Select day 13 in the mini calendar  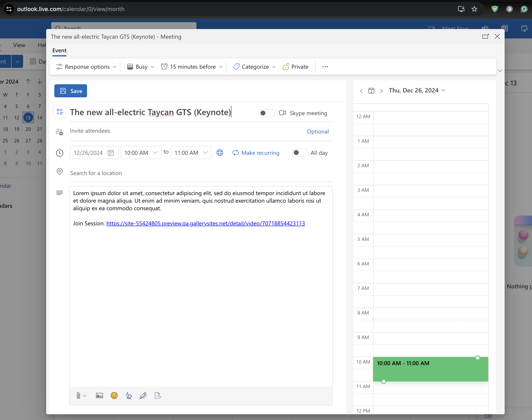pyautogui.click(x=28, y=118)
